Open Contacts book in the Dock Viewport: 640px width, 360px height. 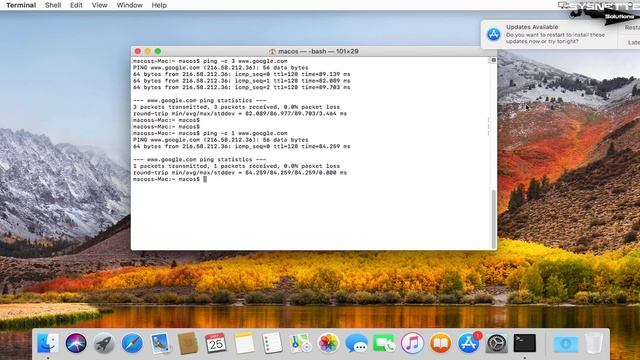coord(188,343)
